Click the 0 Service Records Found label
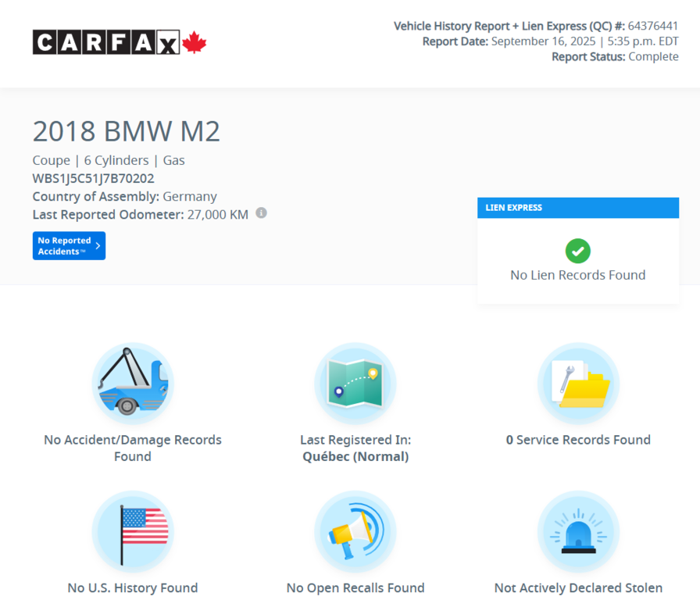The width and height of the screenshot is (700, 600). point(578,439)
